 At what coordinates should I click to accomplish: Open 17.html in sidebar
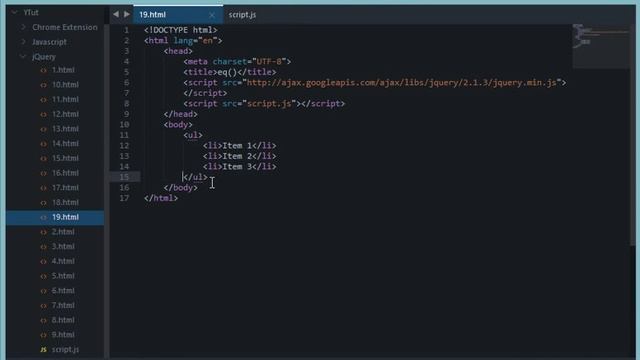pyautogui.click(x=65, y=187)
